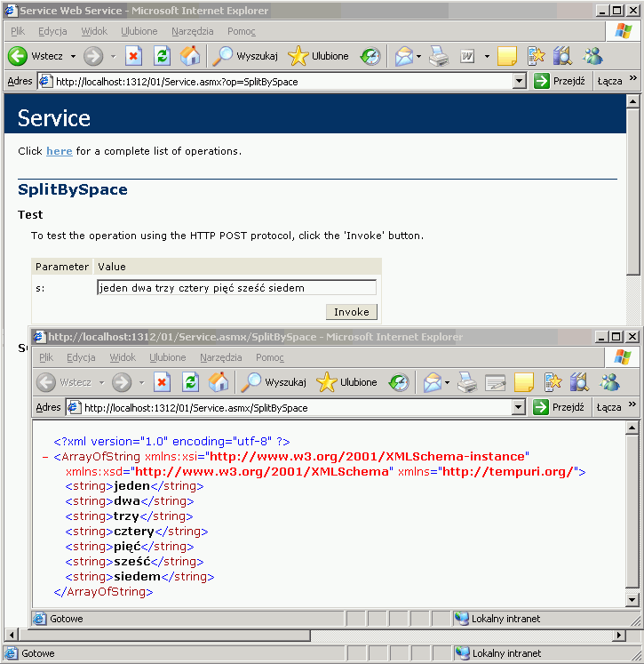Click the SplitBySpace heading
The height and width of the screenshot is (664, 644).
click(72, 189)
